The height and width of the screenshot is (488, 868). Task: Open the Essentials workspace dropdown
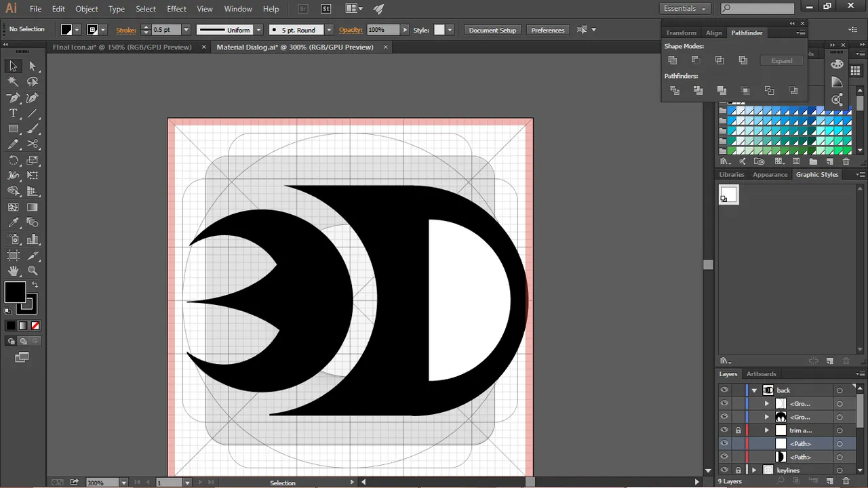tap(684, 8)
